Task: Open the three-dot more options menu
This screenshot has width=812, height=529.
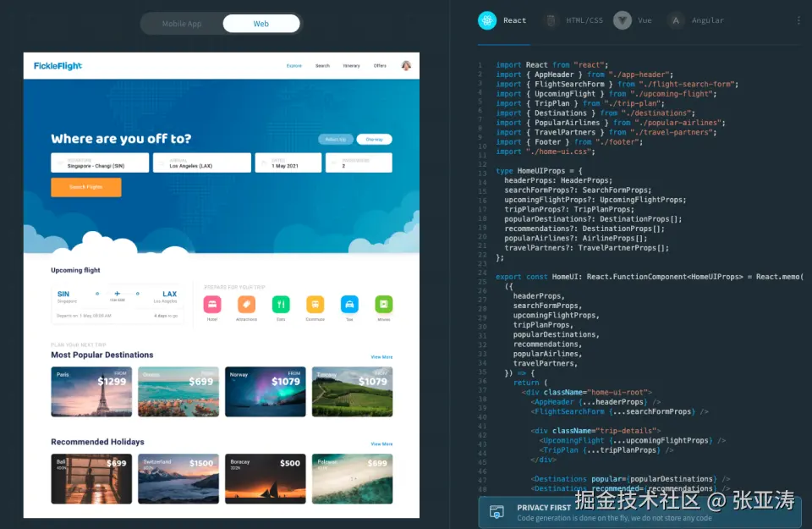Action: (798, 20)
